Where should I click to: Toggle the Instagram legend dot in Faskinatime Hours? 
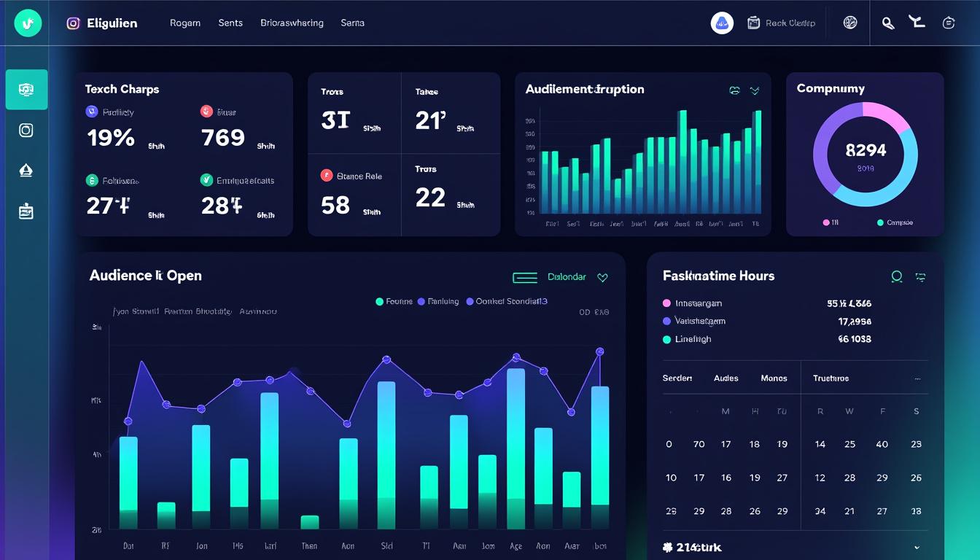coord(668,302)
